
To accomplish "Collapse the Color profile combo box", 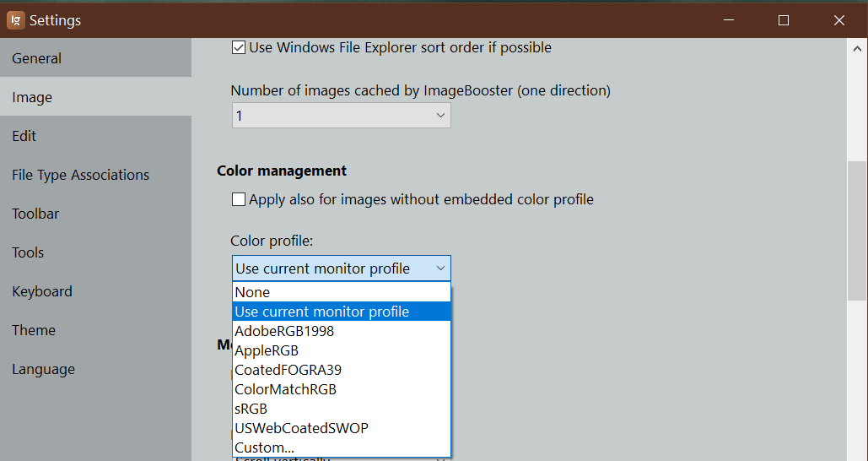I will click(341, 268).
